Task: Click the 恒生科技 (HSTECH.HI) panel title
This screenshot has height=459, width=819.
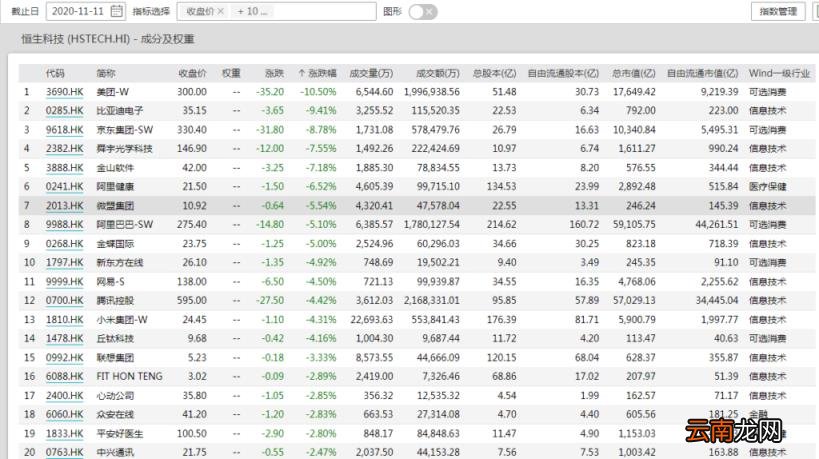Action: click(x=108, y=39)
